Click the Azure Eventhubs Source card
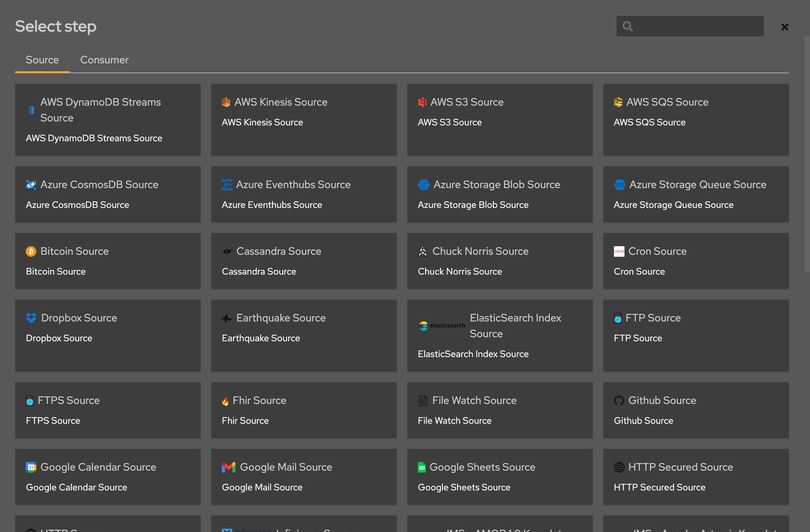Screen dimensions: 810x532 (x=304, y=194)
